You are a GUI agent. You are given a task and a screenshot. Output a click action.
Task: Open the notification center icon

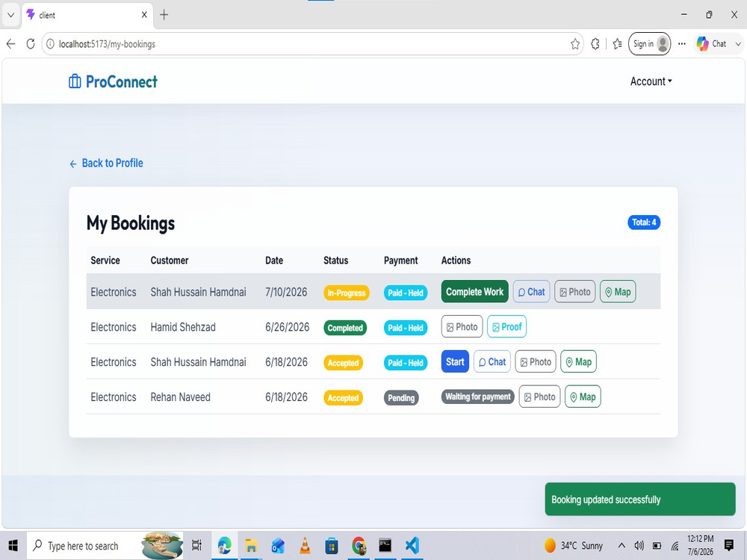coord(729,546)
